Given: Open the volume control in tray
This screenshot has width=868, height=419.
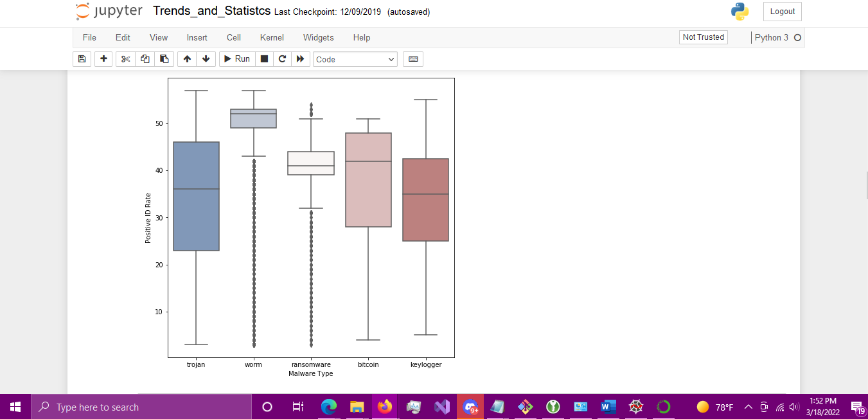Looking at the screenshot, I should (794, 407).
